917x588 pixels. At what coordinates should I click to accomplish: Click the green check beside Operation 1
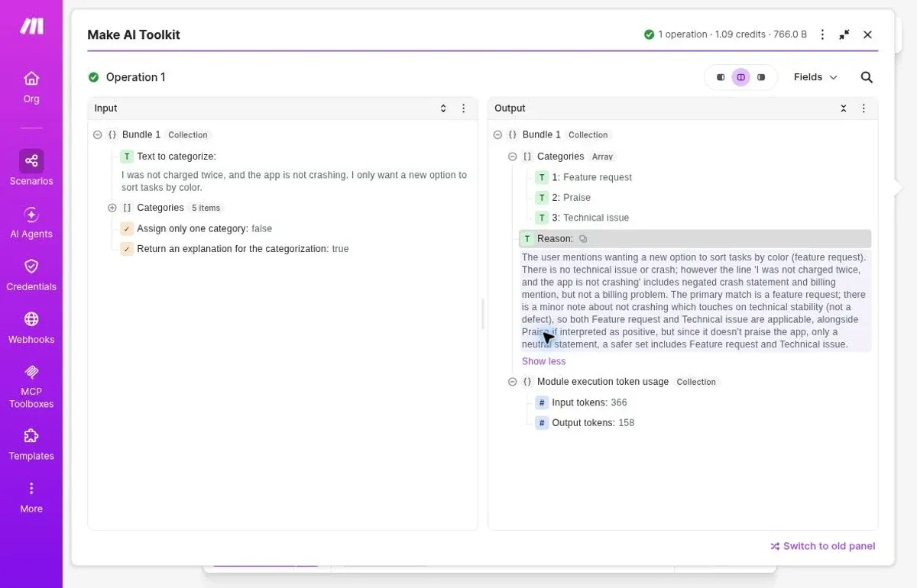click(93, 77)
